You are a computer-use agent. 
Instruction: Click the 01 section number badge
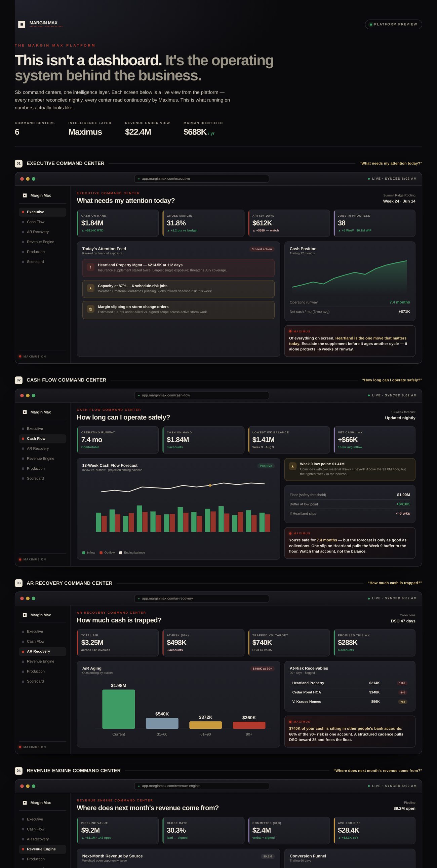tap(18, 164)
